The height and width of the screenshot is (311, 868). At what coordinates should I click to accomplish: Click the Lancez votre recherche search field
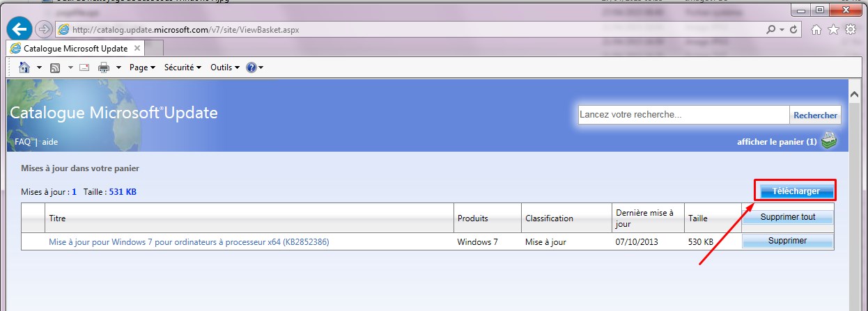pos(683,115)
